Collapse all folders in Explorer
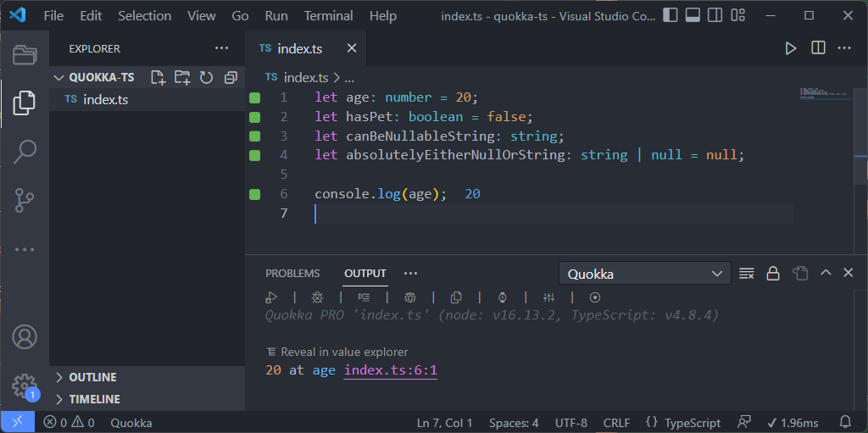This screenshot has width=868, height=433. point(231,77)
